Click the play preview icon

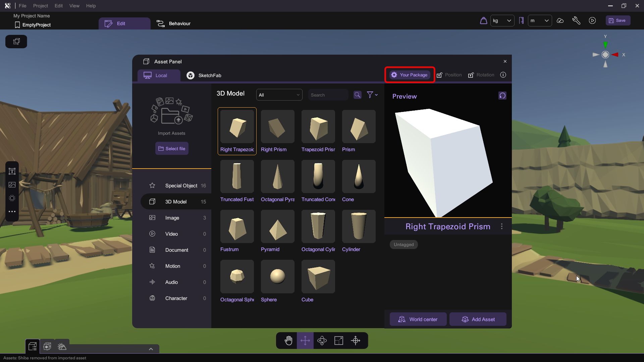pyautogui.click(x=592, y=20)
